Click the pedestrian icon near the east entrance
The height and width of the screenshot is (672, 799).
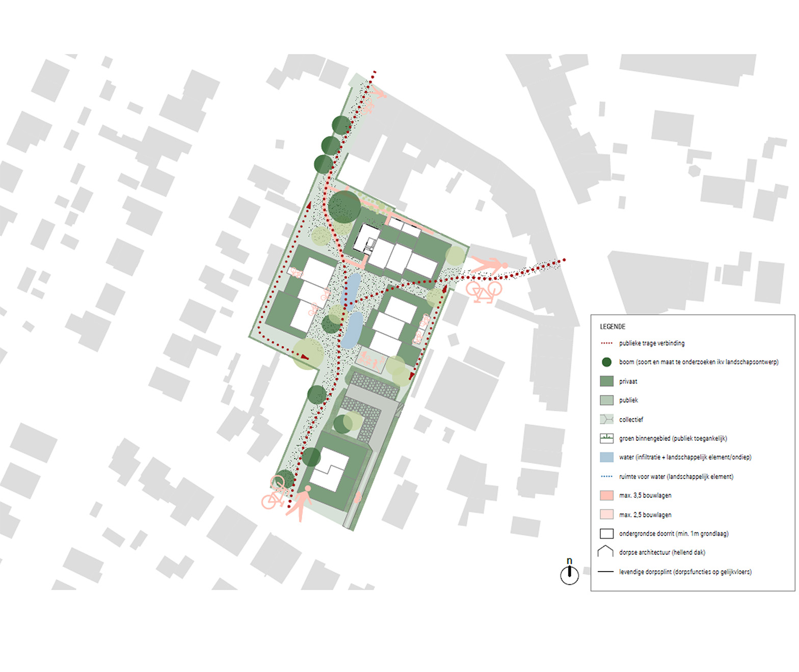coord(489,265)
